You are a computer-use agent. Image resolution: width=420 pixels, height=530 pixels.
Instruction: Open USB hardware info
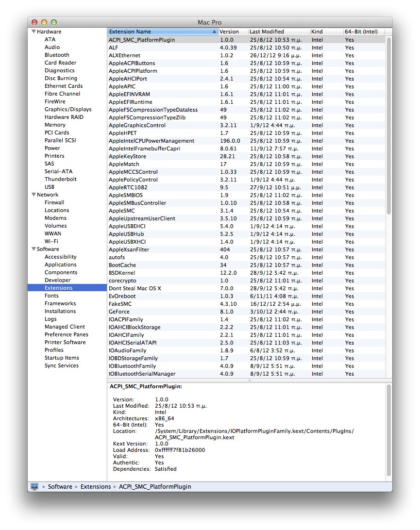pyautogui.click(x=50, y=187)
